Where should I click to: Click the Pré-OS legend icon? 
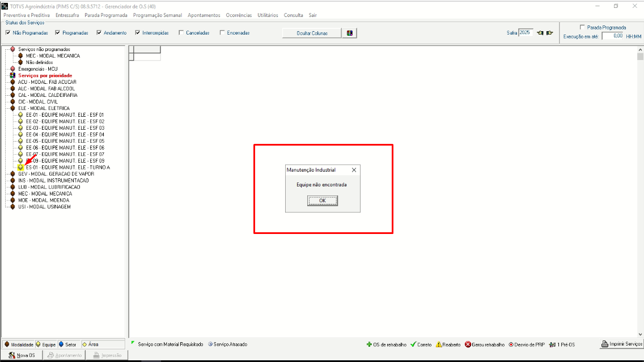[x=552, y=344]
